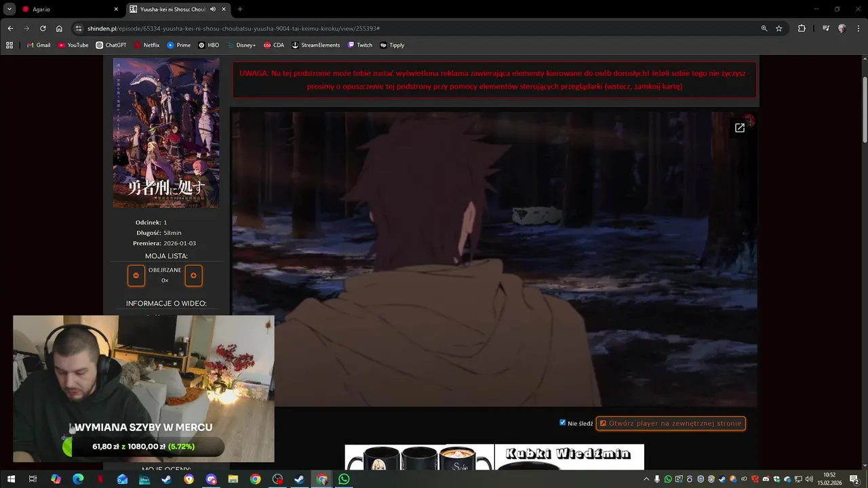Mute the Yuusha-kei tab audio icon

(213, 9)
